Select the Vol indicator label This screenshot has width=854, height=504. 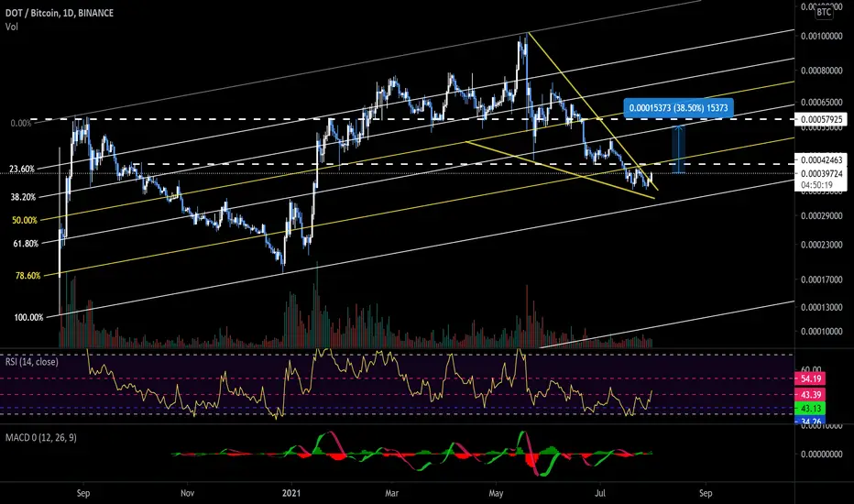[x=11, y=27]
